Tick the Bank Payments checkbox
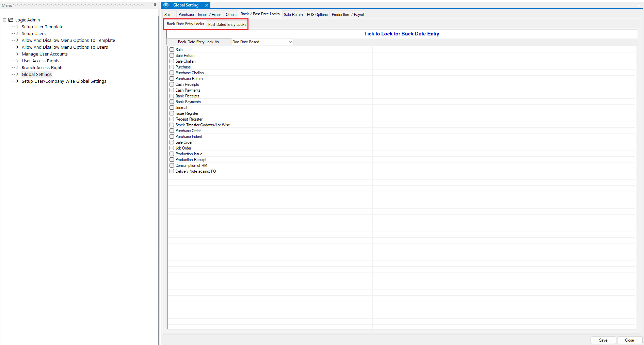Viewport: 644px width, 345px height. [x=172, y=102]
